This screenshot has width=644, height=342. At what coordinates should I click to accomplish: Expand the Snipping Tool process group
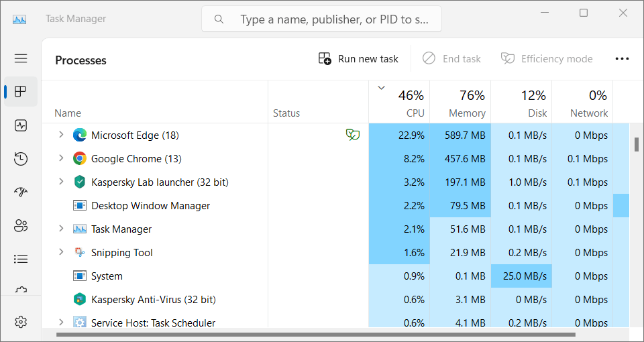pyautogui.click(x=61, y=252)
